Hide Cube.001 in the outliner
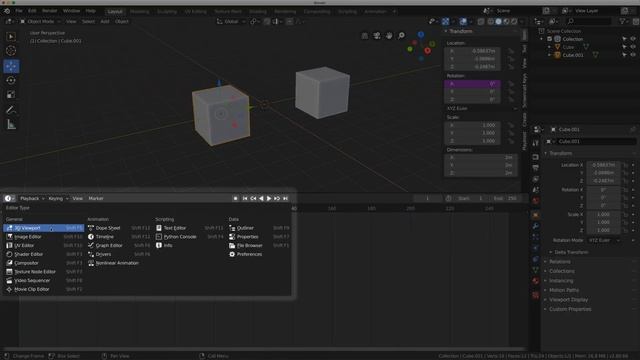 coord(633,55)
